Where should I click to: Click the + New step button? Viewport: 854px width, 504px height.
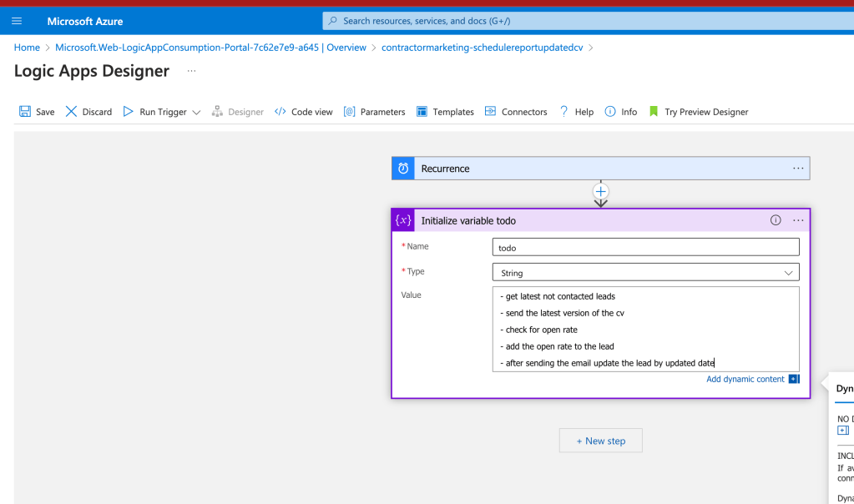click(x=601, y=441)
